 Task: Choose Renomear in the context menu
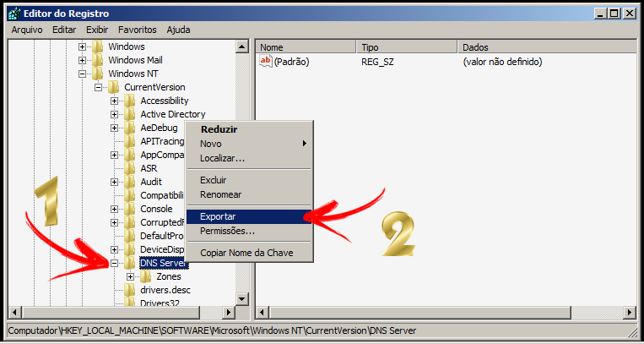[x=248, y=194]
